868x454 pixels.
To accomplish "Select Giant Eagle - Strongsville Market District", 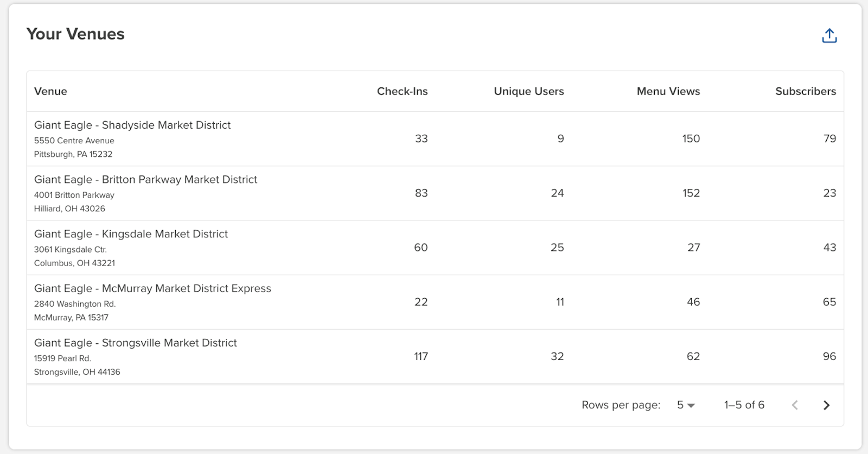I will (136, 343).
